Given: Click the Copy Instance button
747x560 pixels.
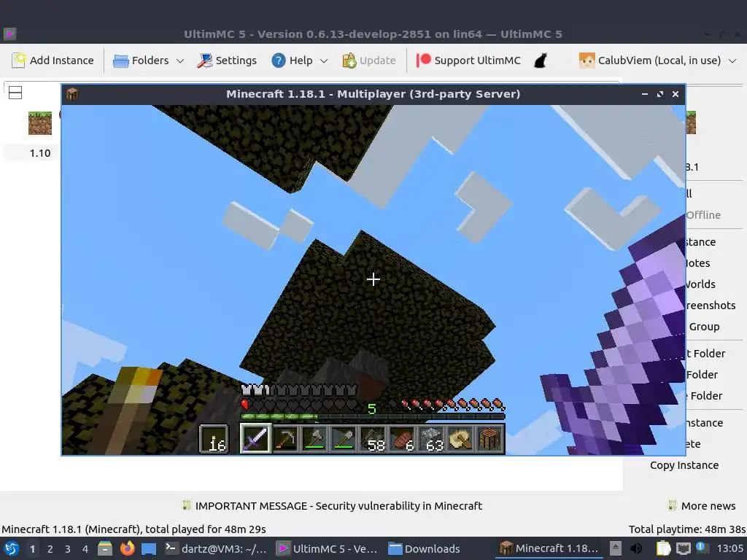Looking at the screenshot, I should [x=684, y=465].
